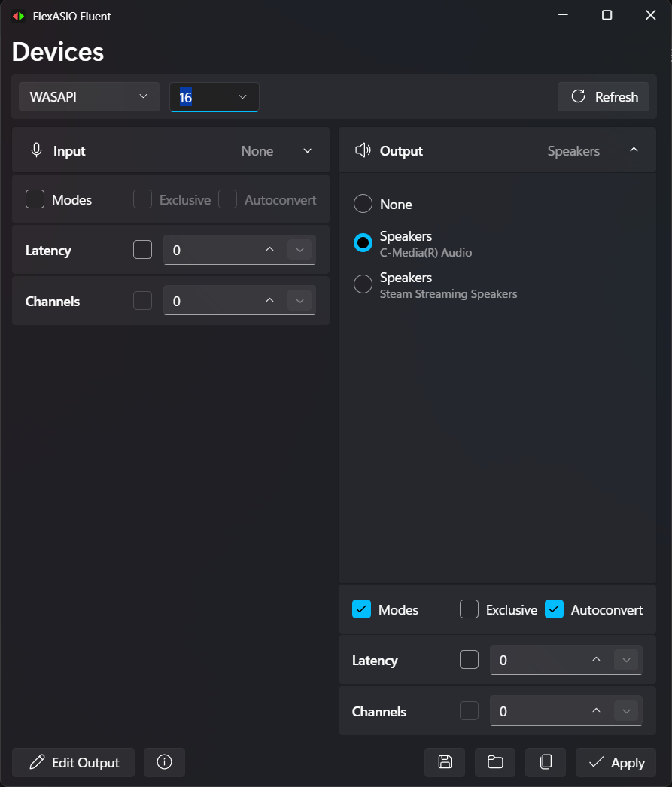Close the FlexASIO Fluent window
The image size is (672, 787).
(x=650, y=15)
